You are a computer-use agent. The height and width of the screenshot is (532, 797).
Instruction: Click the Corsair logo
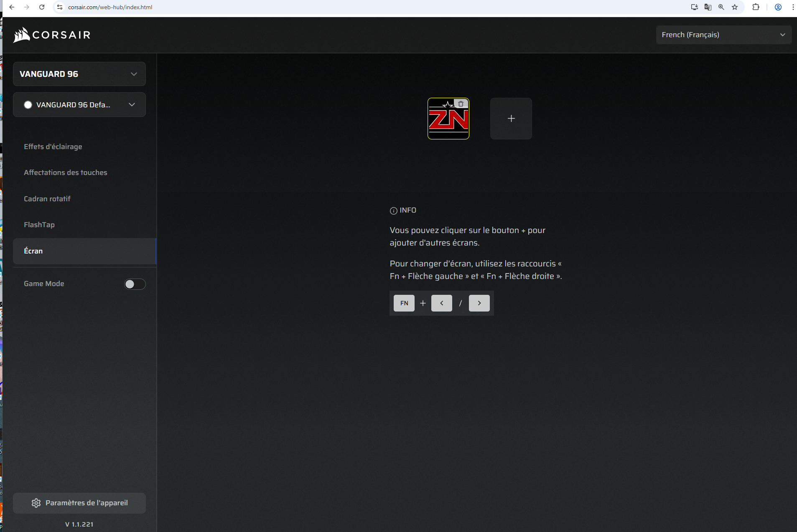pos(52,35)
